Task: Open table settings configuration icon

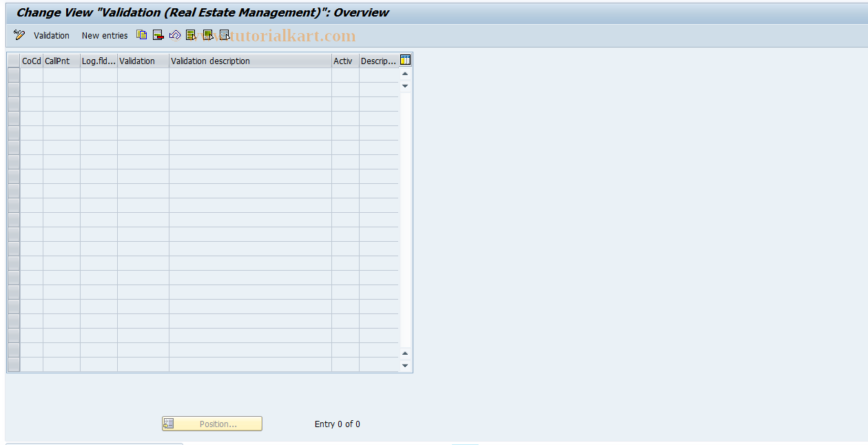Action: point(405,60)
